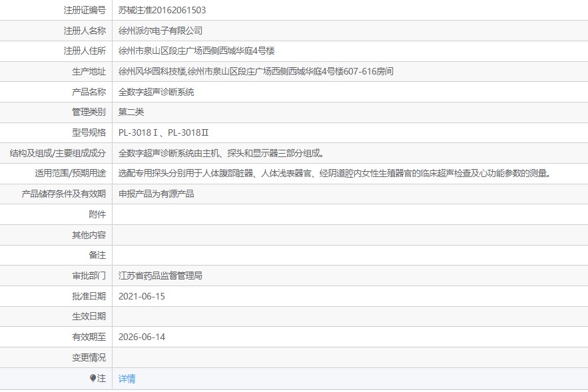Click the 生效日期 label
The width and height of the screenshot is (588, 392).
tap(89, 316)
